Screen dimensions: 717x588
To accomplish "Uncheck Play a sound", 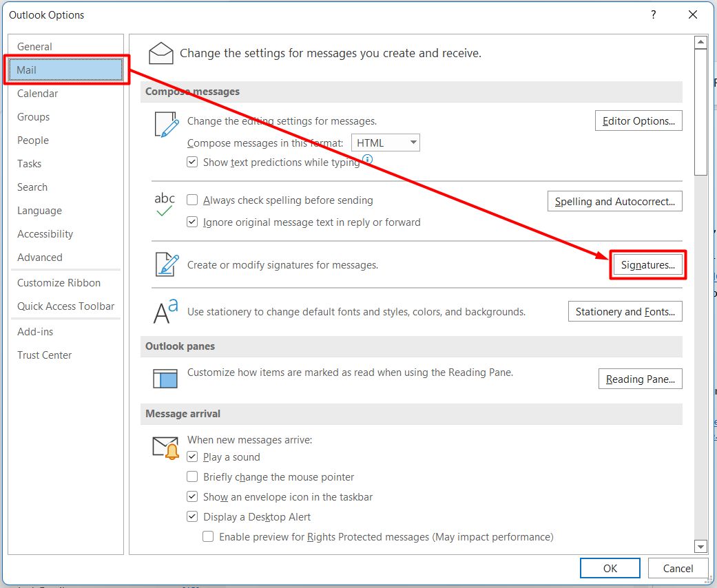I will [192, 456].
